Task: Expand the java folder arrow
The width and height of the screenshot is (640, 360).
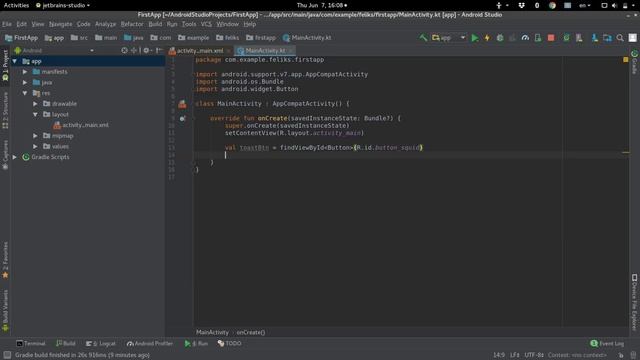Action: coord(25,82)
